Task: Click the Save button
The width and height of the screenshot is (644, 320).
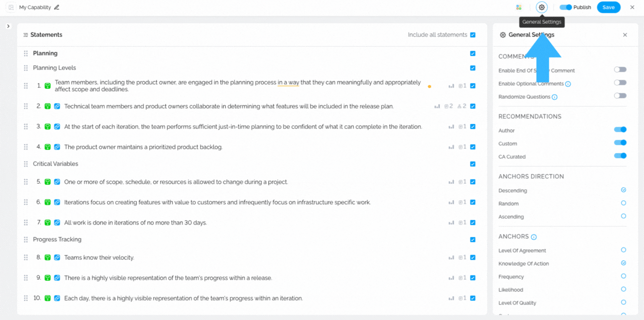Action: pos(609,7)
